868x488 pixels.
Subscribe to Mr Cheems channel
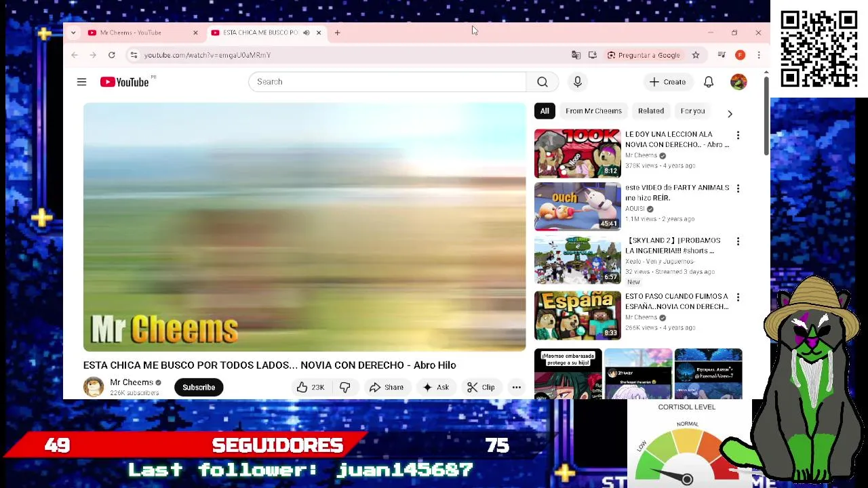coord(199,387)
